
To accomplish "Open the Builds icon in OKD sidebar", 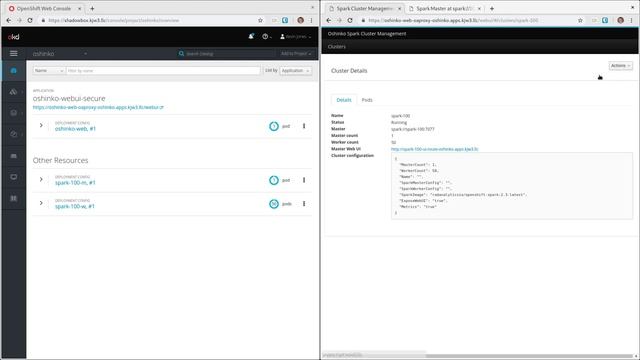I will point(13,113).
